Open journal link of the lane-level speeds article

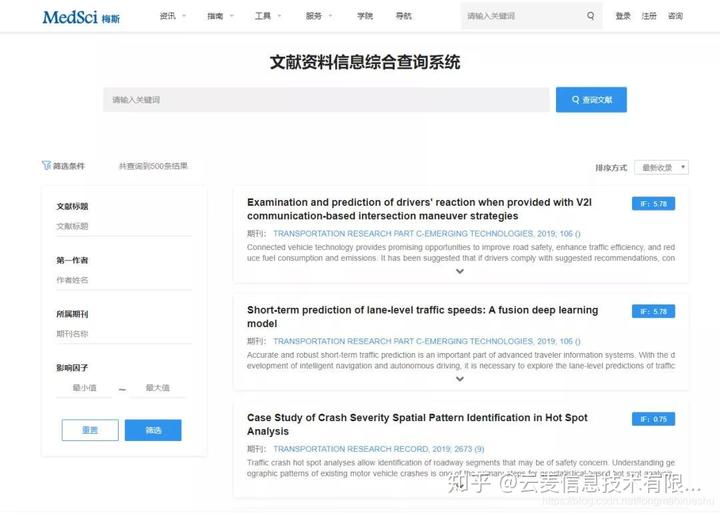click(x=427, y=341)
